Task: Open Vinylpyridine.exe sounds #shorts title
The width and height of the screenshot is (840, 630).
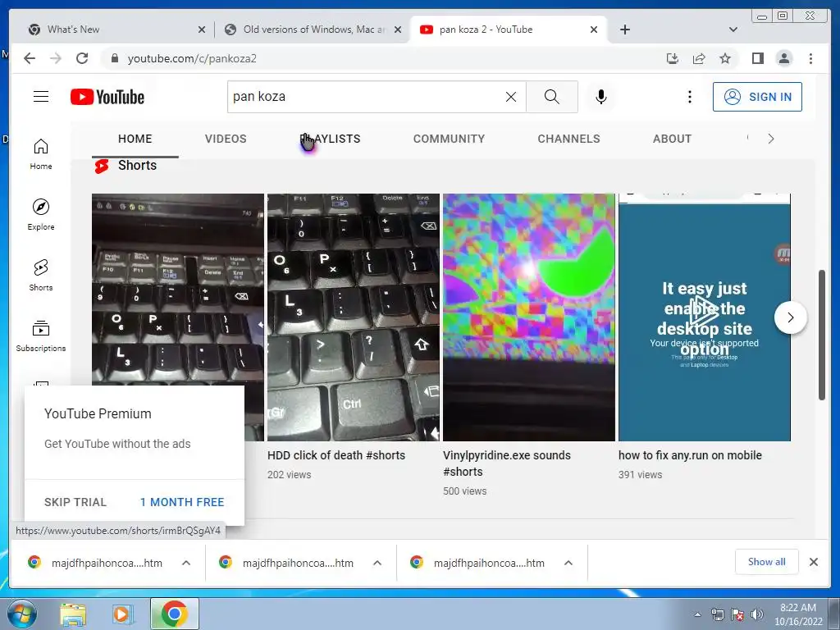Action: [x=507, y=463]
